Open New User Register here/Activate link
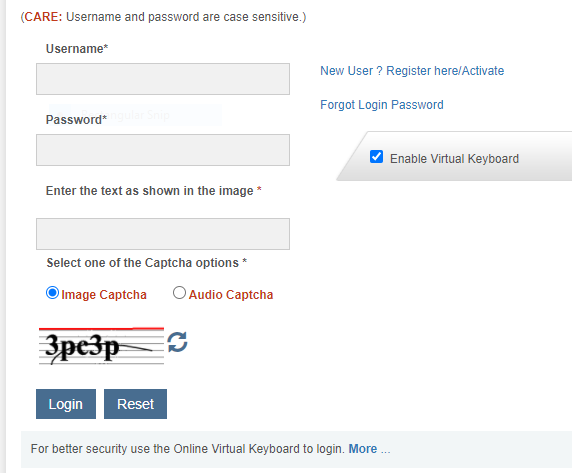This screenshot has width=572, height=473. (412, 70)
